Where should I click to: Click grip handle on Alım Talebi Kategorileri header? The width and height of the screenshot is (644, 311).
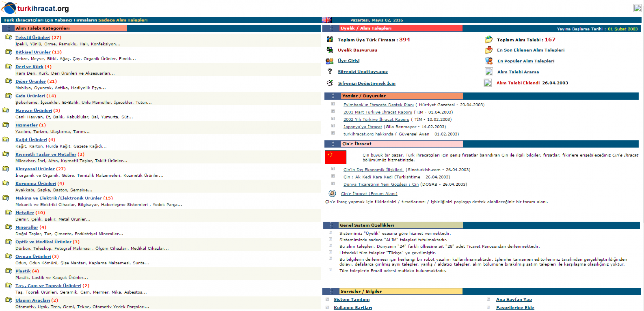coord(9,28)
